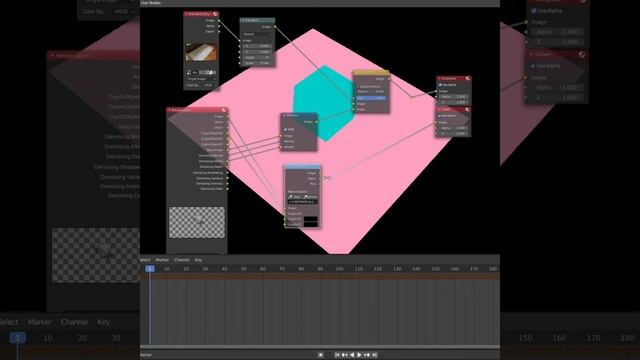The height and width of the screenshot is (360, 640).
Task: Collapse the Transform node
Action: [x=242, y=20]
